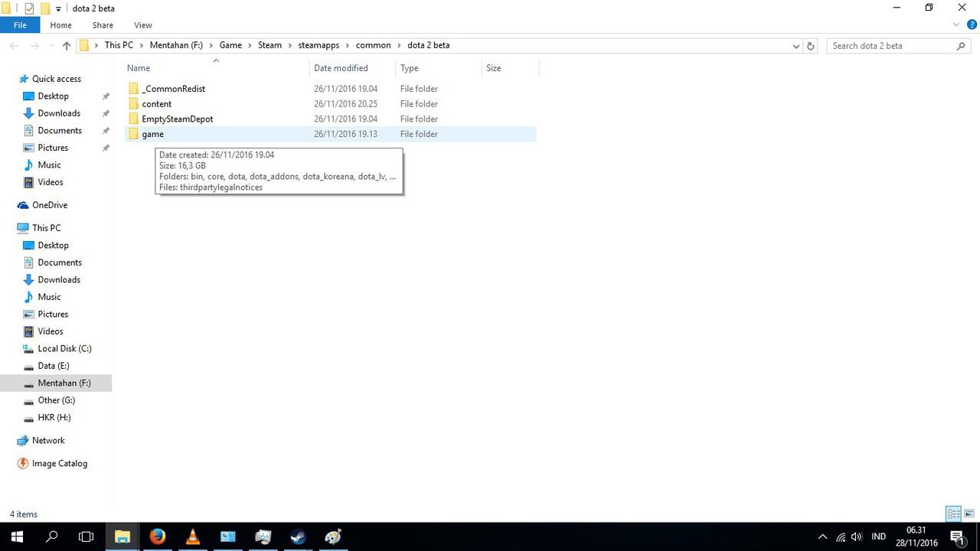Select the _CommonRedist folder

coord(173,89)
